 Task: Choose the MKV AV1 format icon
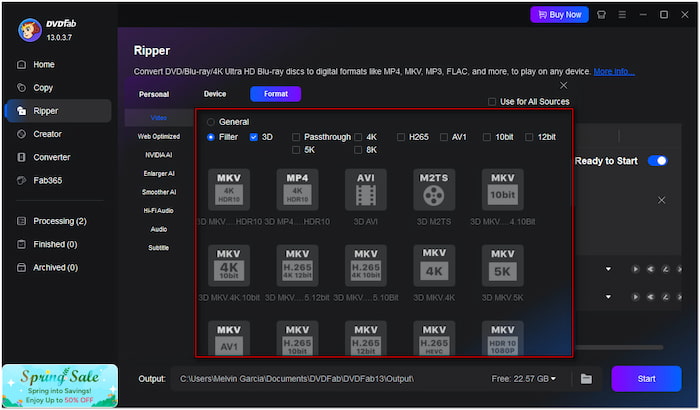(x=229, y=338)
